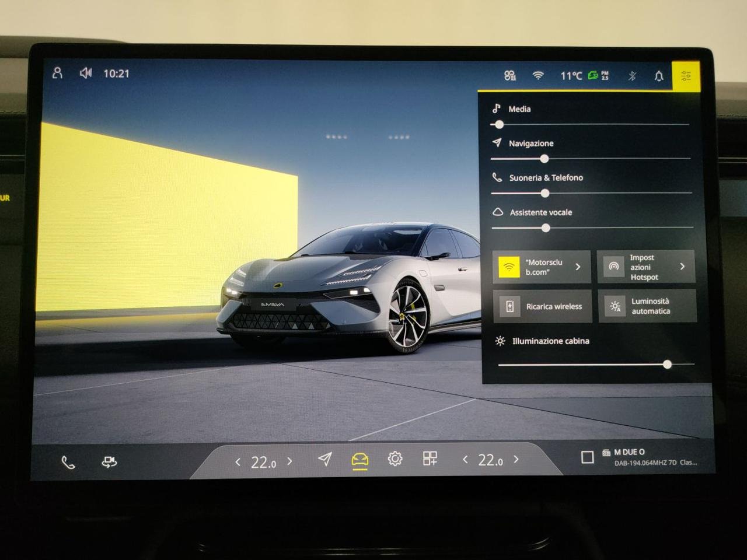
Task: Select the yellow car home icon
Action: pyautogui.click(x=360, y=461)
